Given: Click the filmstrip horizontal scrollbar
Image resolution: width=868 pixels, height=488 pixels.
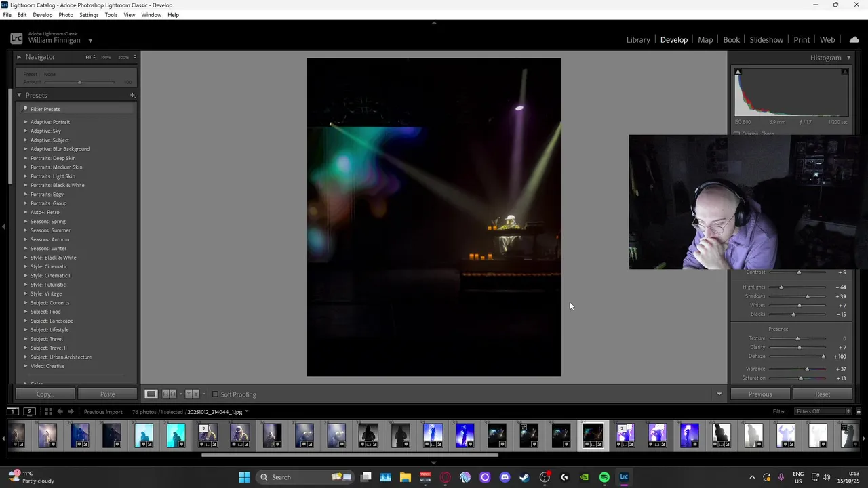Looking at the screenshot, I should point(350,455).
